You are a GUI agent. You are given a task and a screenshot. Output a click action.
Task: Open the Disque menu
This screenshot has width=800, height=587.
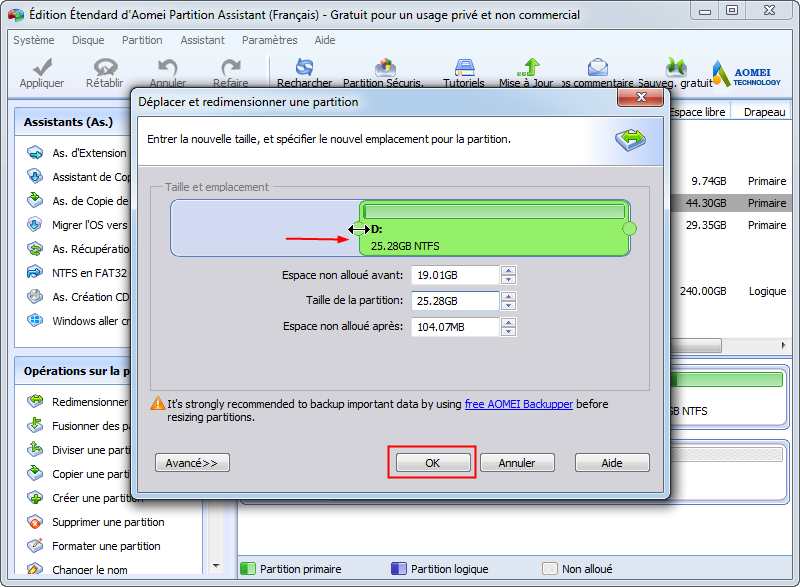[x=88, y=40]
